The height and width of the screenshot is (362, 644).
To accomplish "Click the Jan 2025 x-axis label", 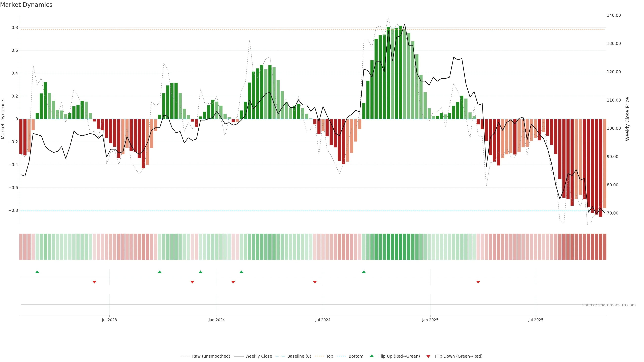I will [x=430, y=320].
